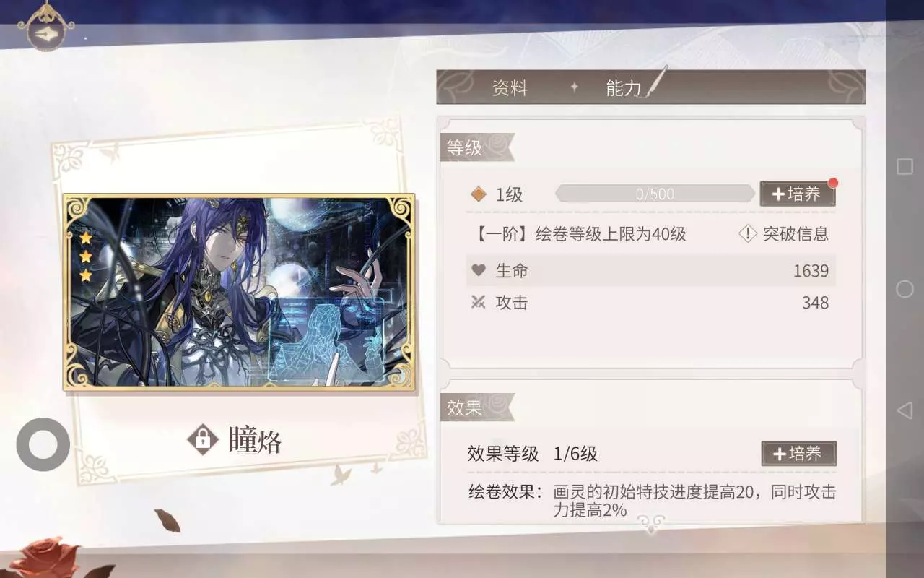Select the 生命 stat row
Screen dimensions: 924x578
point(650,271)
